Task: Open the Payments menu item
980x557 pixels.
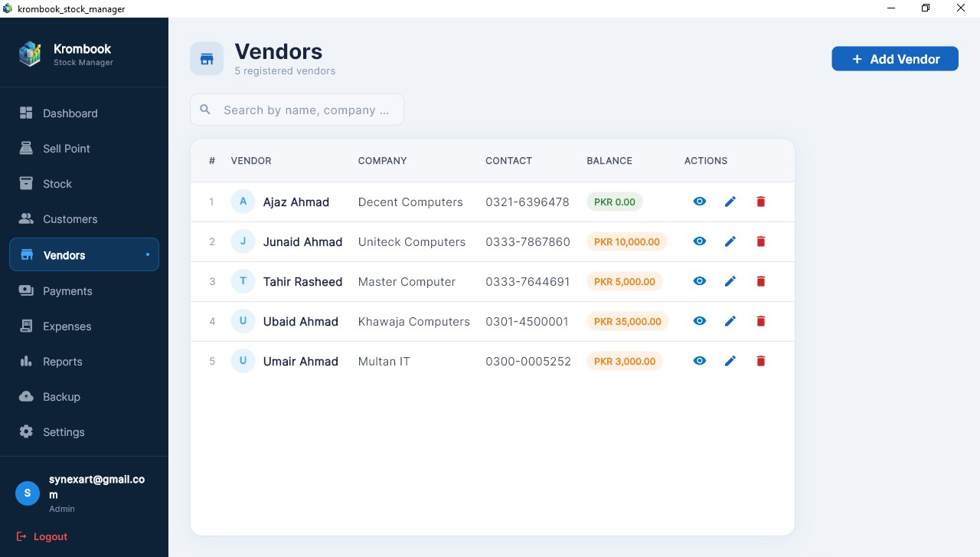Action: tap(67, 290)
